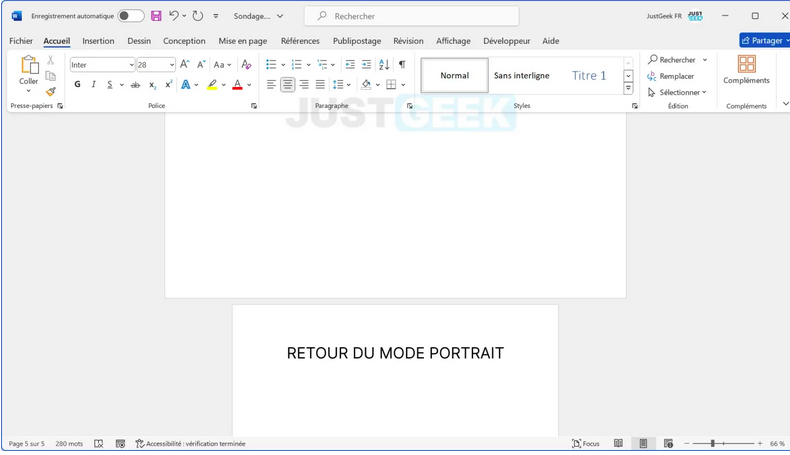Click the zoom slider handle
This screenshot has width=790, height=455.
tap(712, 443)
